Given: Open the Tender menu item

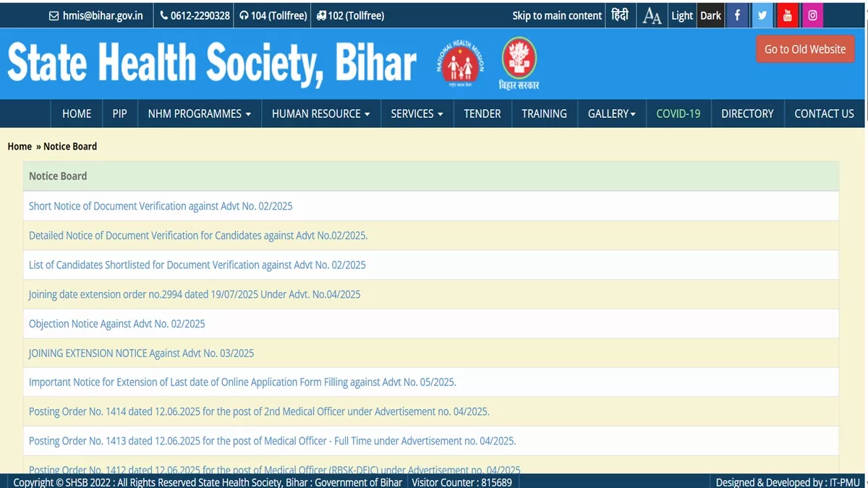Looking at the screenshot, I should tap(482, 114).
